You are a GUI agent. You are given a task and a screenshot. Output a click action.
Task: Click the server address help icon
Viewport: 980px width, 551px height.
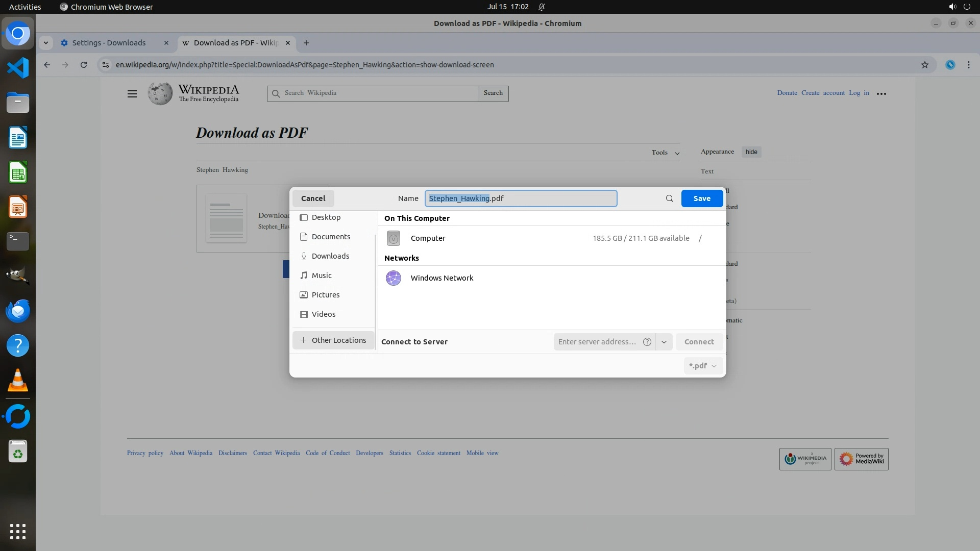coord(647,342)
